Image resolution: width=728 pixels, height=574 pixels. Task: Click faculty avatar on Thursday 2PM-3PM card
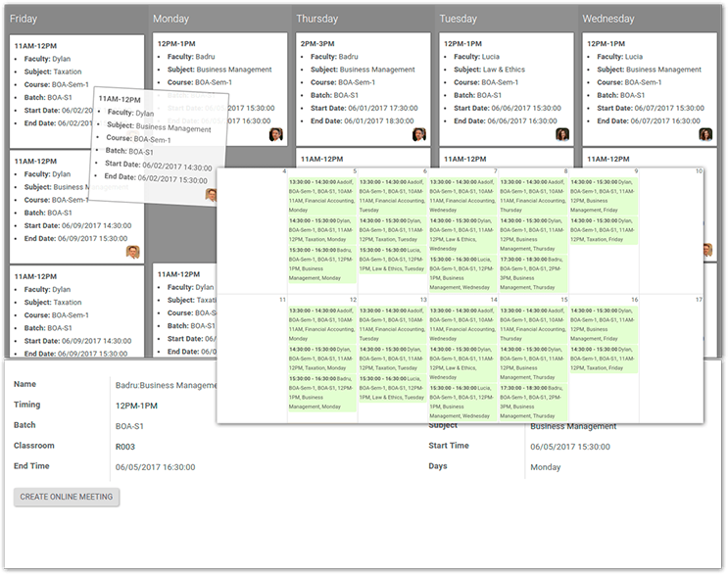click(x=418, y=134)
